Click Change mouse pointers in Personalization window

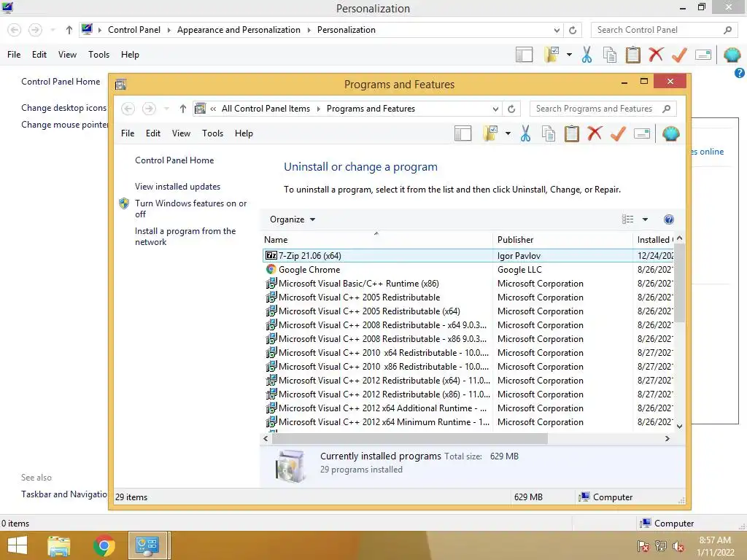(x=65, y=124)
